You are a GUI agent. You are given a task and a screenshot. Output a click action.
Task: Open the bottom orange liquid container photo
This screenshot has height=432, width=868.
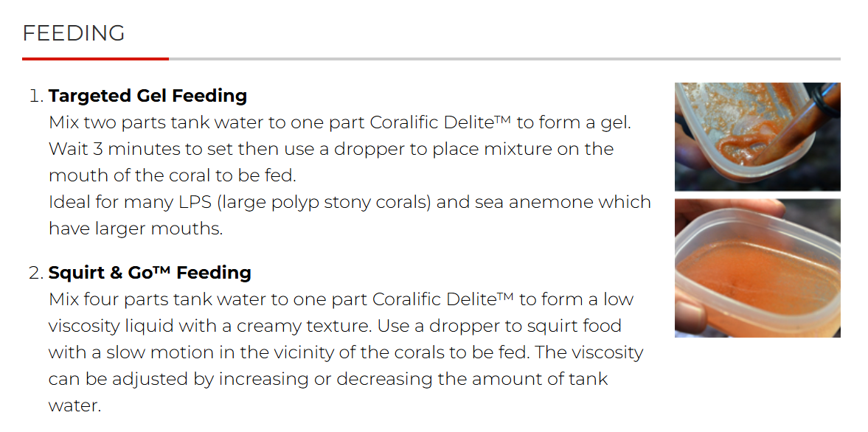click(757, 268)
